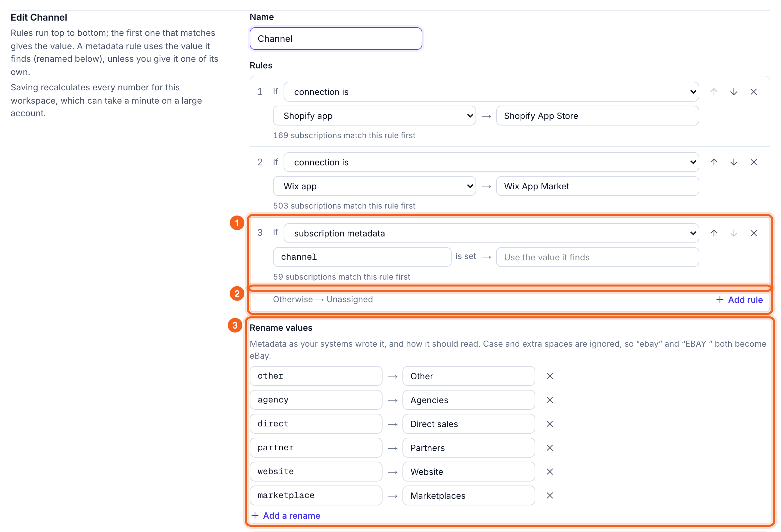Viewport: 781px width, 532px height.
Task: Edit the Channel name field
Action: (336, 39)
